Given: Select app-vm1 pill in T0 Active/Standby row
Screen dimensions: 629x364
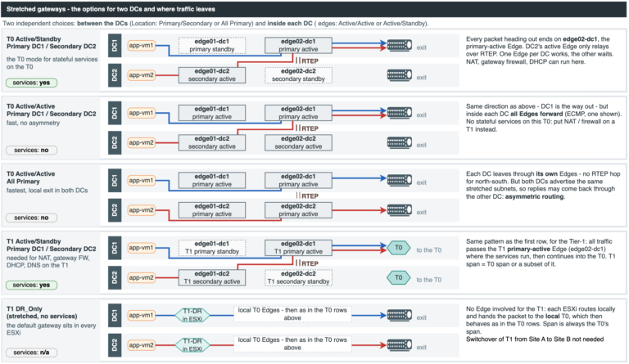Looking at the screenshot, I should coord(142,45).
